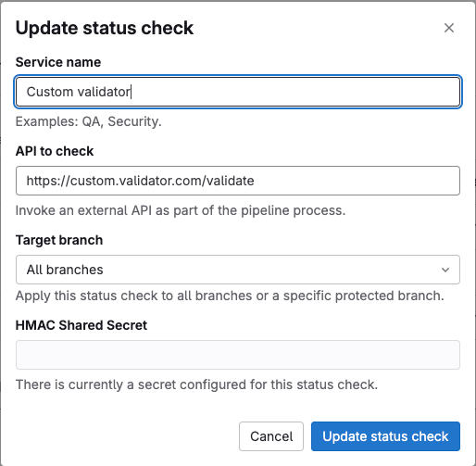Confirm with the blue Update status check button
This screenshot has height=466, width=476.
pyautogui.click(x=385, y=436)
